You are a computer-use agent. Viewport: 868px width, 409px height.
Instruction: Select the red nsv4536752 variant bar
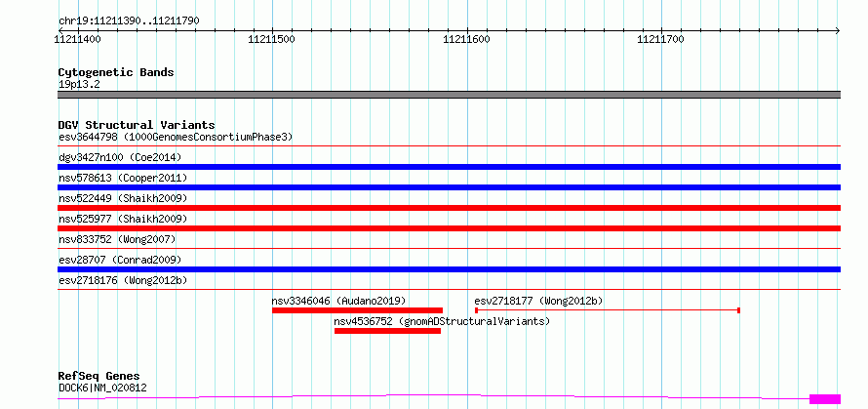click(x=387, y=331)
